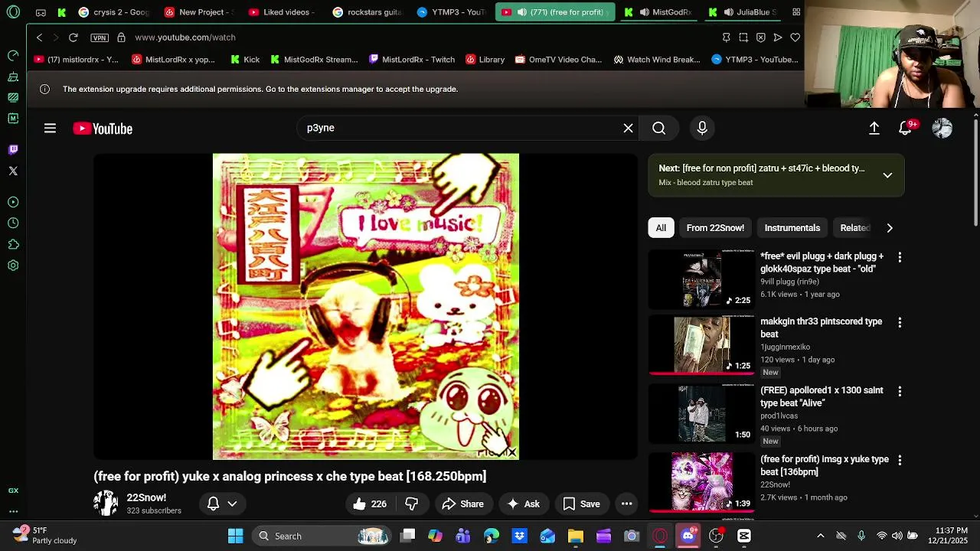Image resolution: width=980 pixels, height=551 pixels.
Task: Like the video with the thumbs up
Action: (x=370, y=504)
